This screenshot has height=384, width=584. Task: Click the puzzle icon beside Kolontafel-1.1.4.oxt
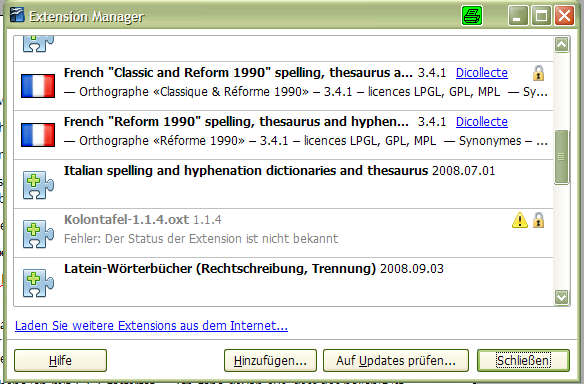point(38,234)
